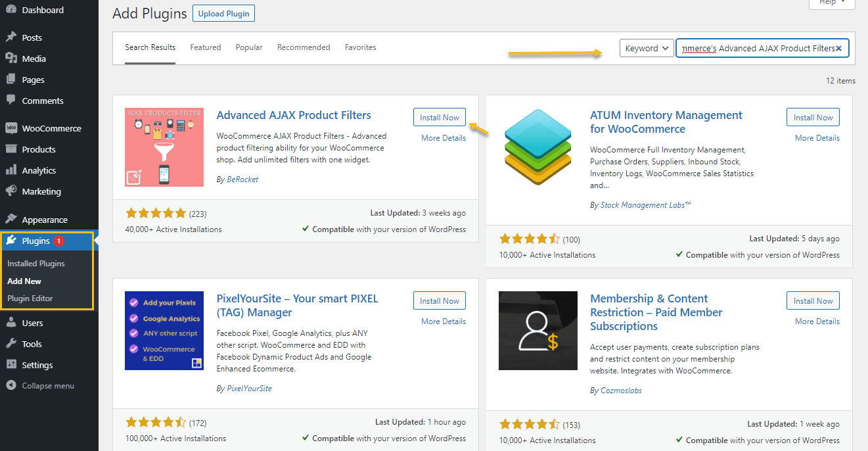Click "100,000+ Active Installations" text
The image size is (868, 451).
tap(175, 439)
